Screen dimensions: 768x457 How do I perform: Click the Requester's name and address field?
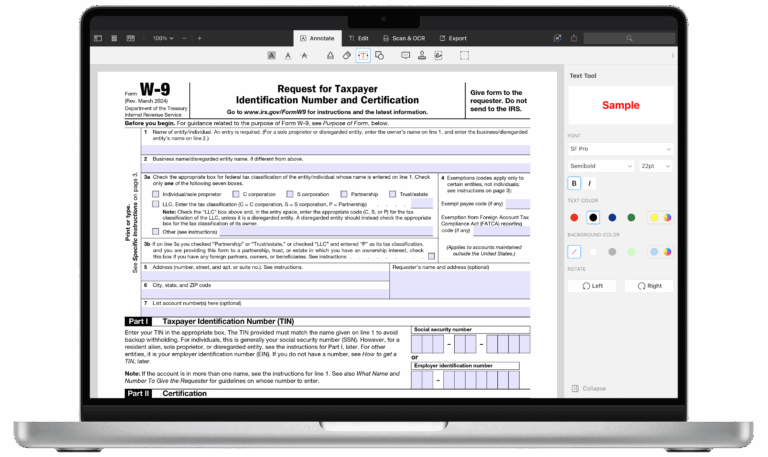click(x=460, y=285)
